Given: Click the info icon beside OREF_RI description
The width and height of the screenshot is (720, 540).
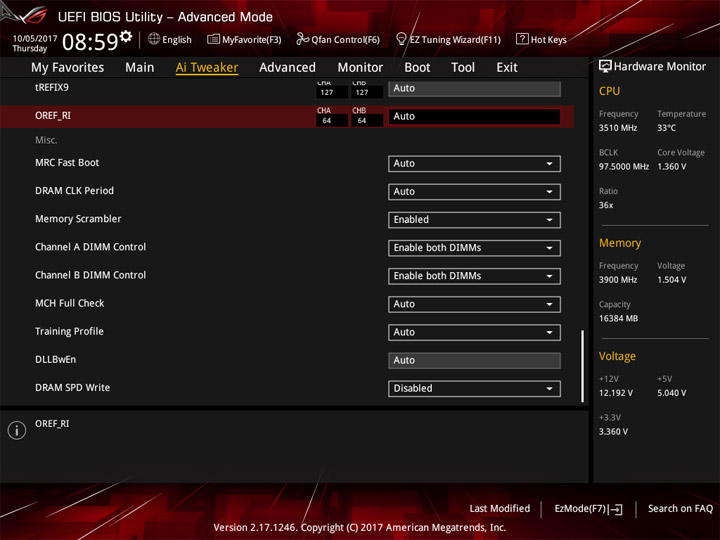Looking at the screenshot, I should coord(17,430).
